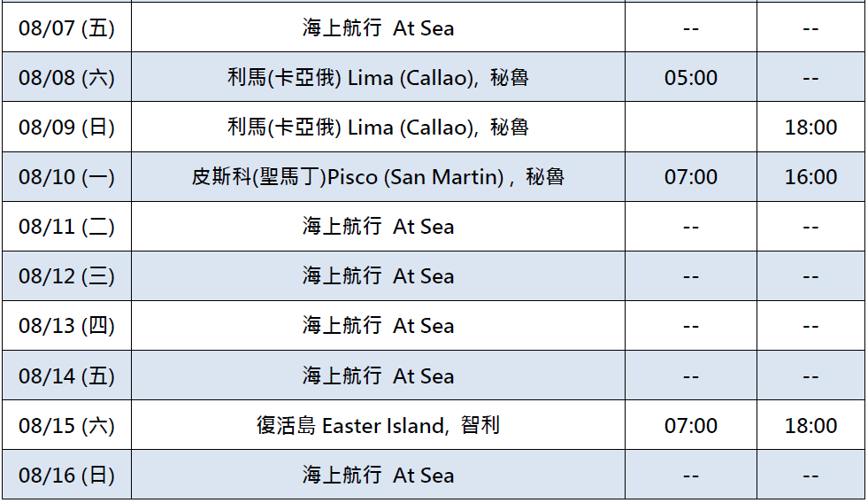Select the 08/08 (六) date cell
The height and width of the screenshot is (503, 868).
click(x=66, y=78)
